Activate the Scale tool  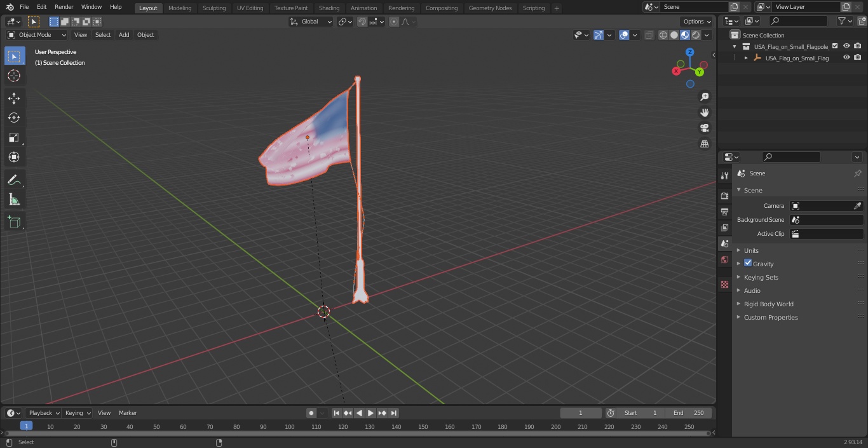coord(14,137)
